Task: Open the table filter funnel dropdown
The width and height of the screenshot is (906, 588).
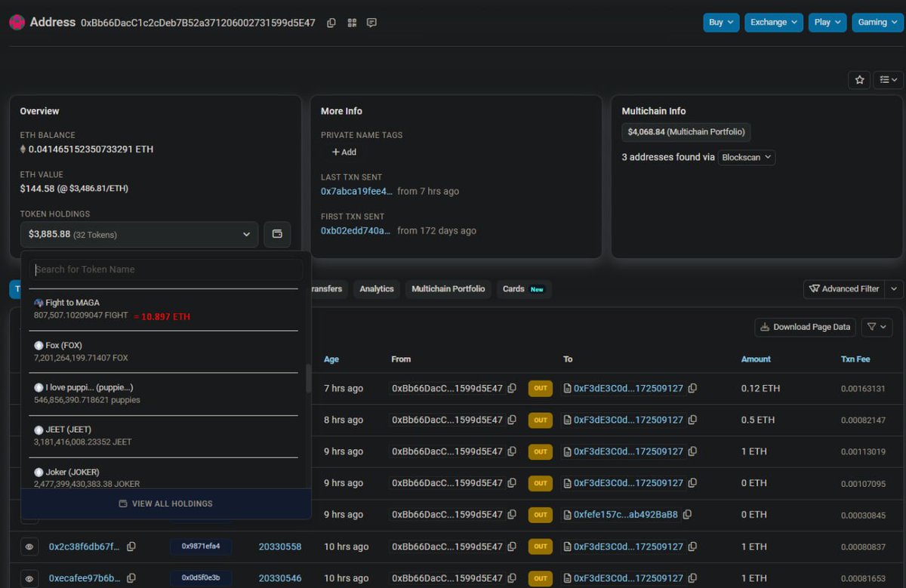Action: [x=877, y=327]
